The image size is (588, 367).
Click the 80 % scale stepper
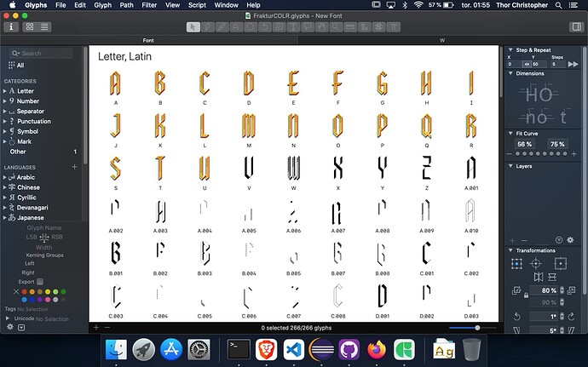pyautogui.click(x=562, y=290)
